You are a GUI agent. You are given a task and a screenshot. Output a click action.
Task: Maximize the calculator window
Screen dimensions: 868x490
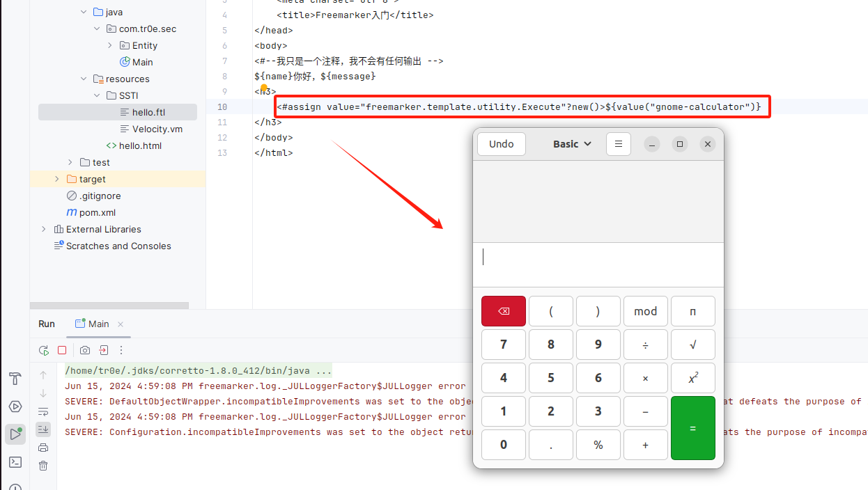(680, 144)
